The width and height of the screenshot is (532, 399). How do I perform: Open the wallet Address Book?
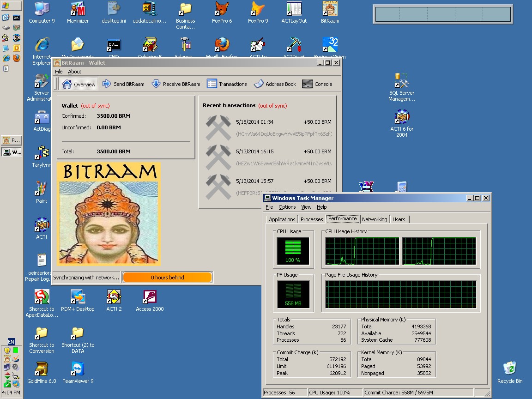coord(275,84)
